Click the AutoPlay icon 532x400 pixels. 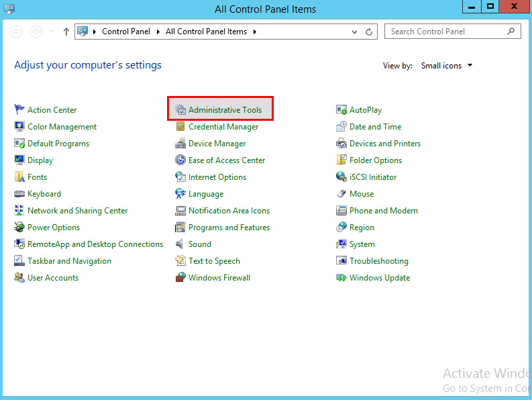[341, 109]
